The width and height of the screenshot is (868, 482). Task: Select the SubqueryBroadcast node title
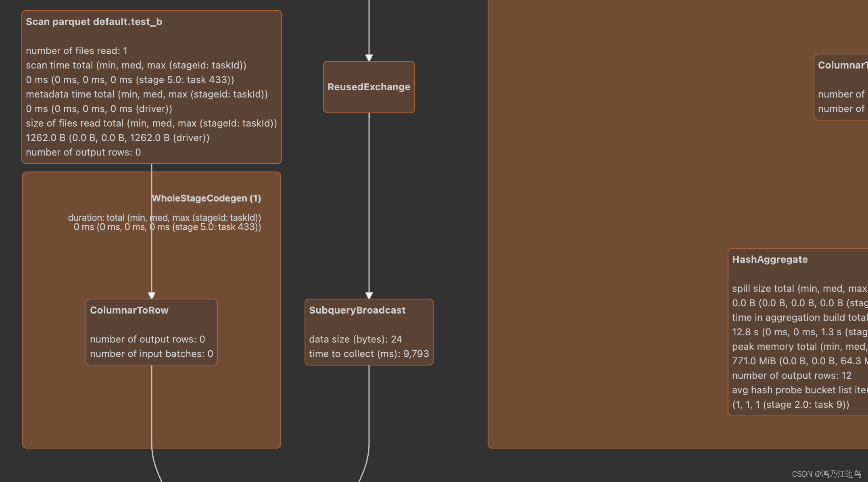click(357, 310)
